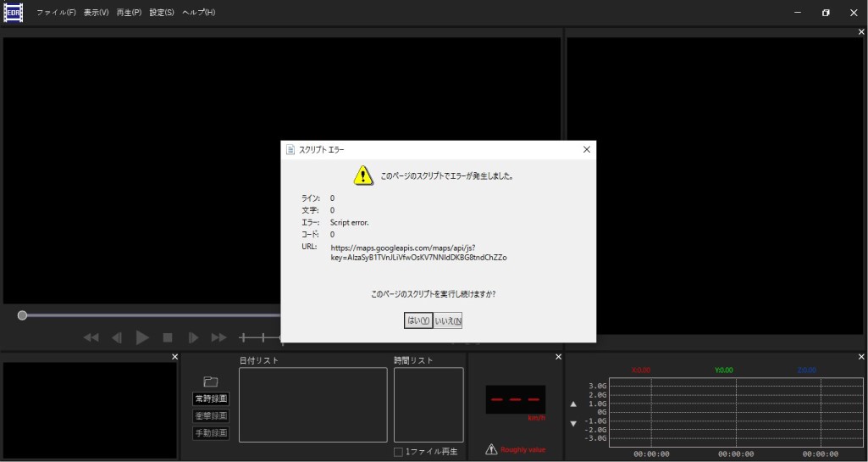This screenshot has height=462, width=868.
Task: Click the previous frame step button
Action: point(117,337)
